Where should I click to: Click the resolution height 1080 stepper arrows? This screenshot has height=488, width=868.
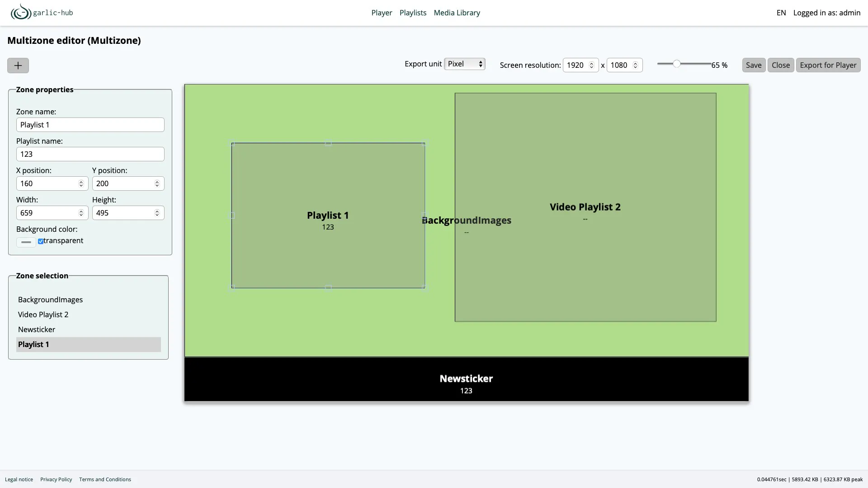(x=635, y=65)
